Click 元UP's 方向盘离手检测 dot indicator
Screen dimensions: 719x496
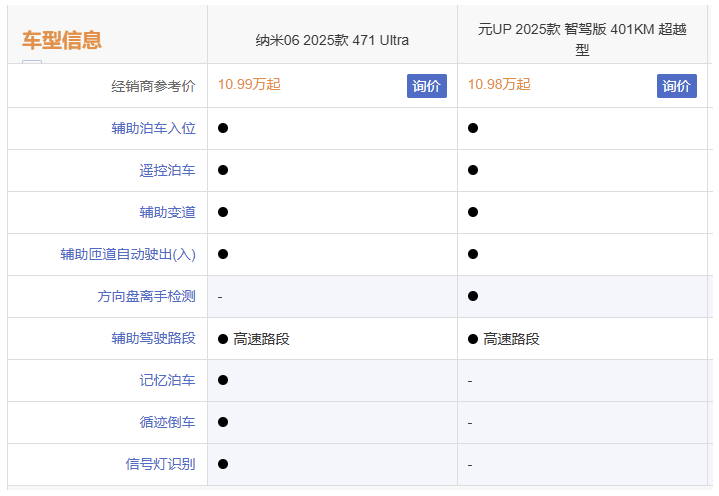click(x=473, y=296)
